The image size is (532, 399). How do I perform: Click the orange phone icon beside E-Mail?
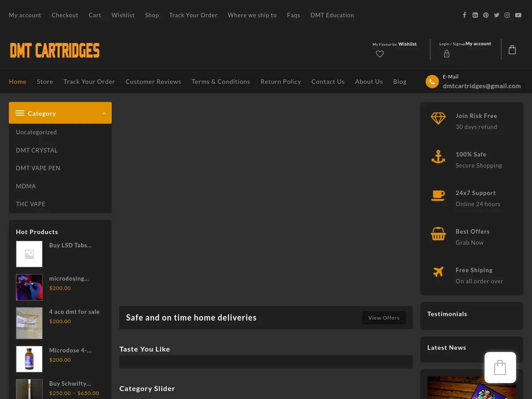[432, 82]
